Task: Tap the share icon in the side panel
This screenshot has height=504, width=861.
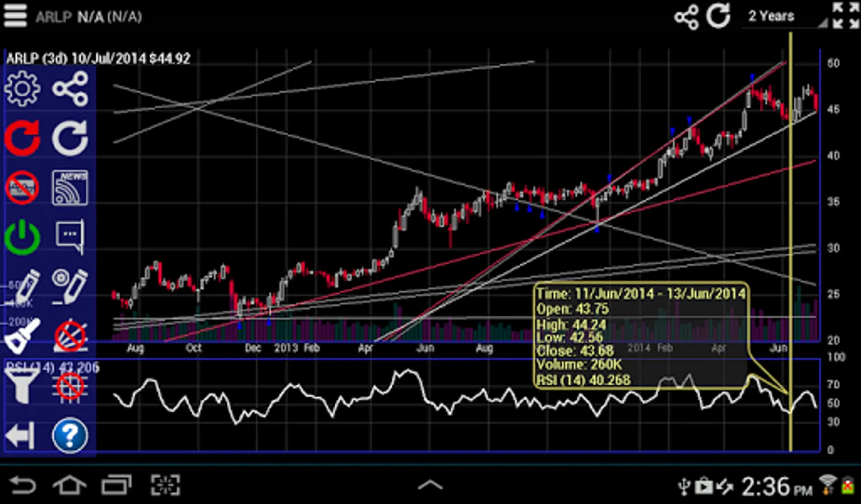Action: pos(70,88)
